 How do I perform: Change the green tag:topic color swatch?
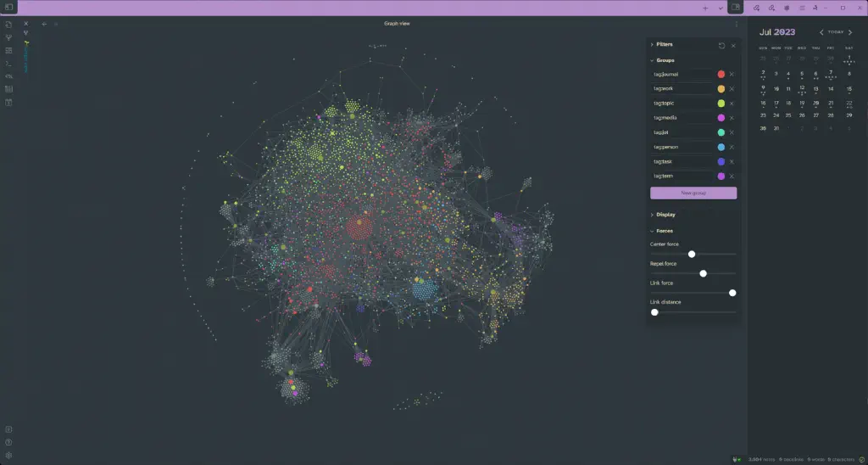[x=721, y=103]
